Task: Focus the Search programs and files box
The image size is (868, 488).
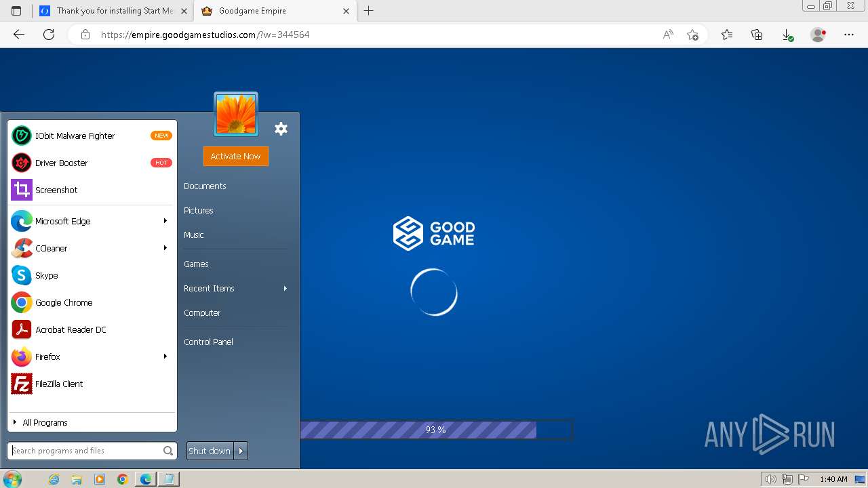Action: (x=86, y=451)
